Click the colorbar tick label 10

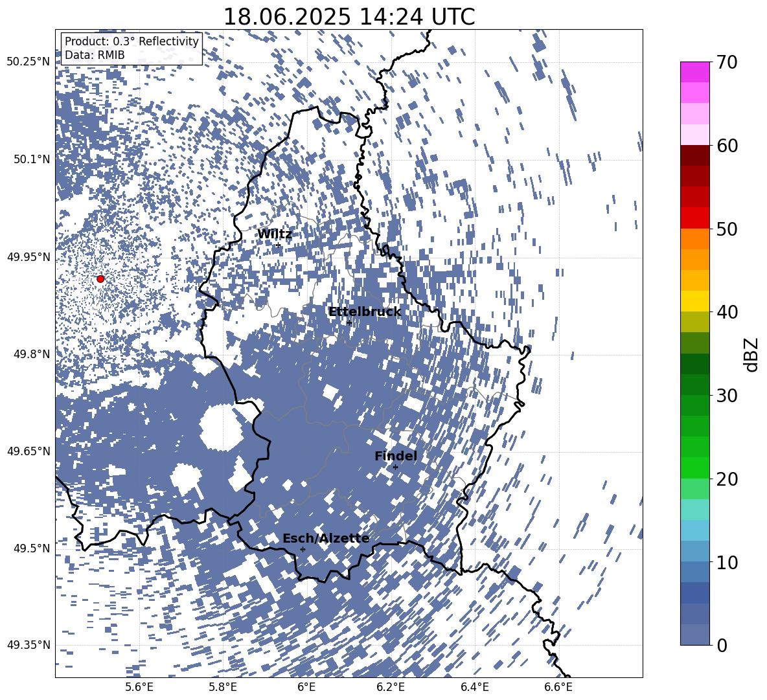click(727, 562)
